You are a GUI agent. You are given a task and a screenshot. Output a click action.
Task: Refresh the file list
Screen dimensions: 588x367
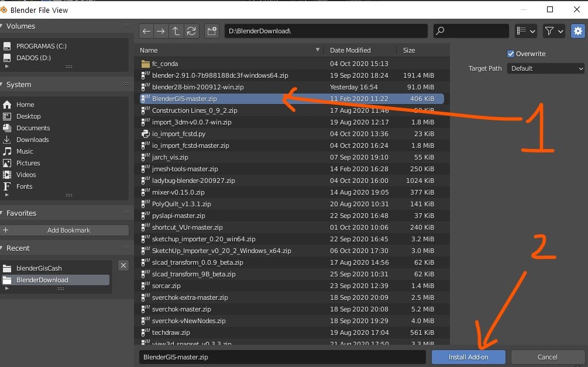[191, 31]
